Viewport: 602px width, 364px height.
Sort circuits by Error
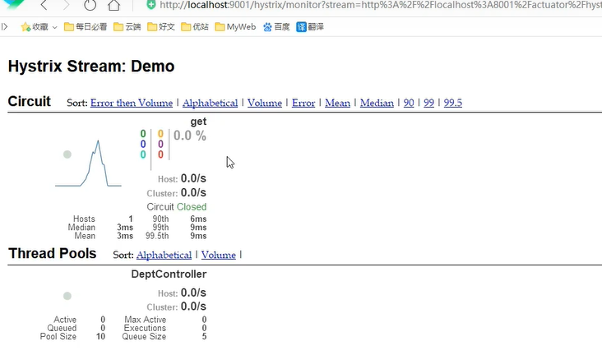pyautogui.click(x=303, y=103)
